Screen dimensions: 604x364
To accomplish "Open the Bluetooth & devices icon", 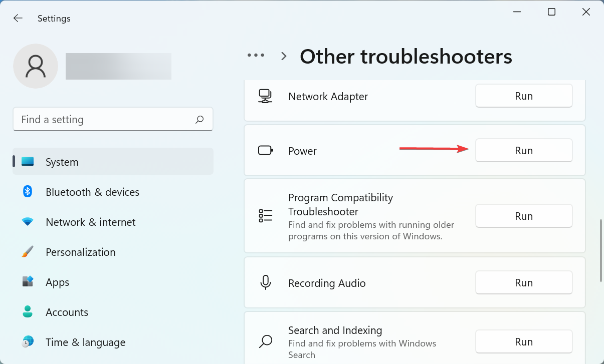I will coord(27,192).
